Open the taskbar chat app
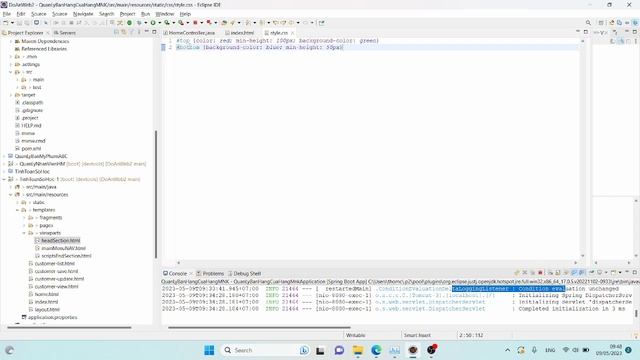The image size is (640, 360). 339,350
